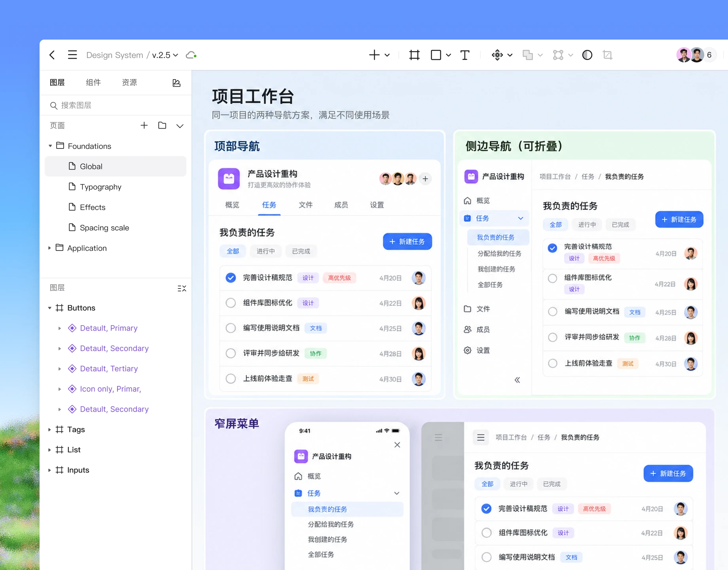The height and width of the screenshot is (570, 728).
Task: Select the Text tool
Action: (x=465, y=55)
